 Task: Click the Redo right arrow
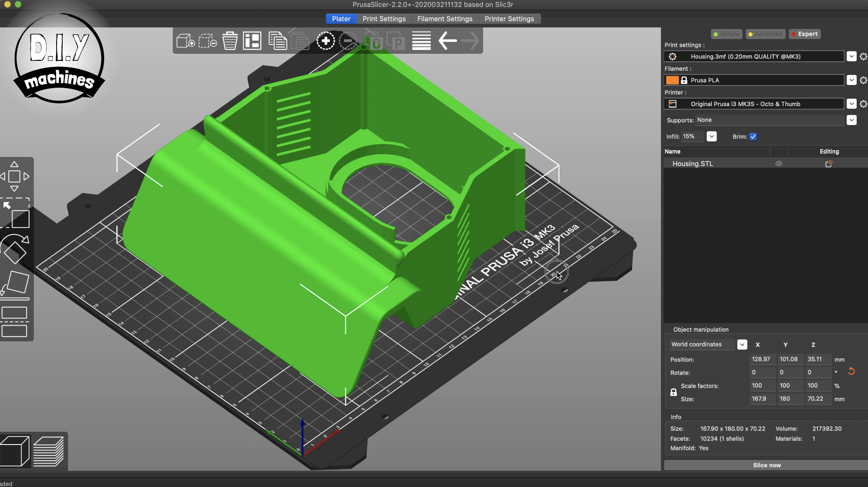(470, 41)
